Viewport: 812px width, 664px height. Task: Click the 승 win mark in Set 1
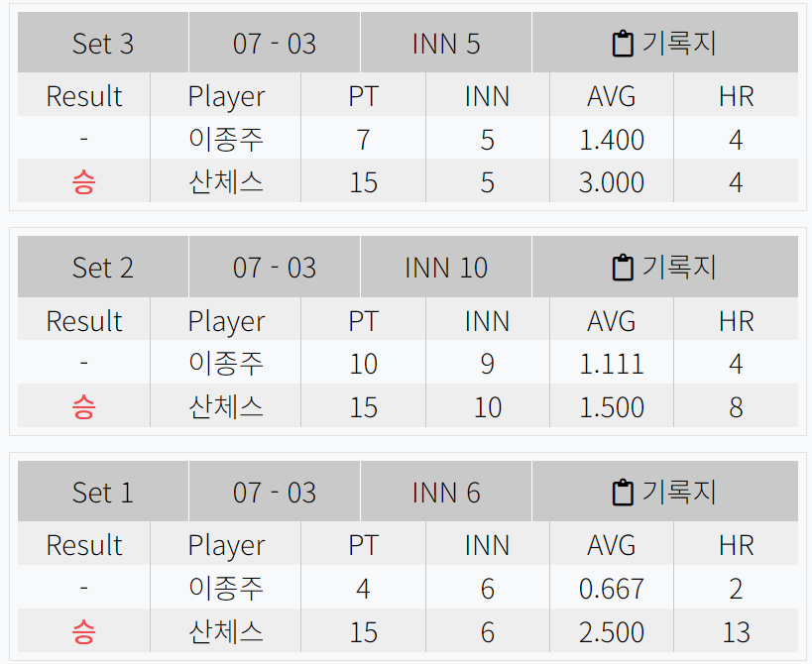(83, 631)
